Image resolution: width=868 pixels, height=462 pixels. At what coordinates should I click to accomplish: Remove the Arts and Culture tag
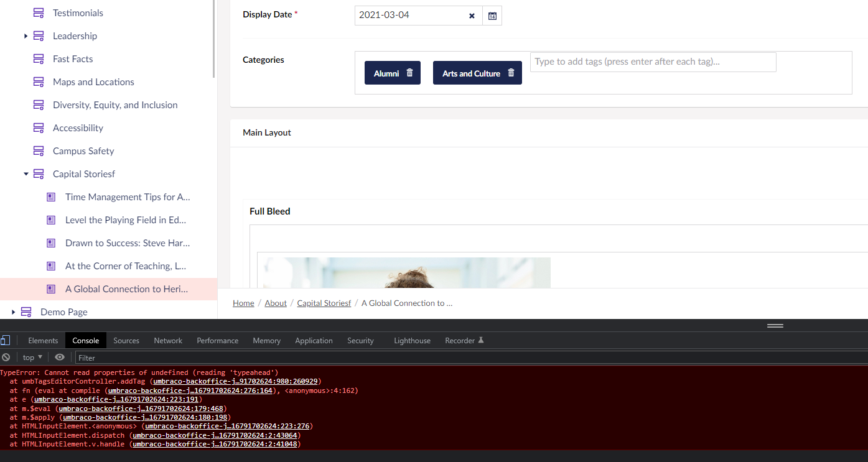tap(511, 72)
